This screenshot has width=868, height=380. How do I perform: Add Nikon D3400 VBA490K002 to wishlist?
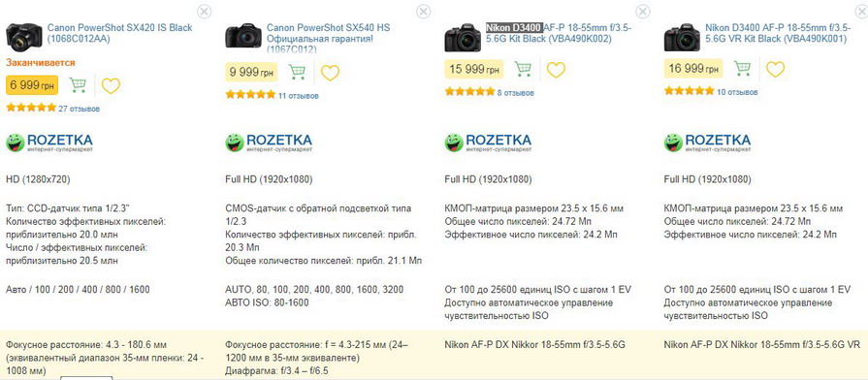click(556, 69)
